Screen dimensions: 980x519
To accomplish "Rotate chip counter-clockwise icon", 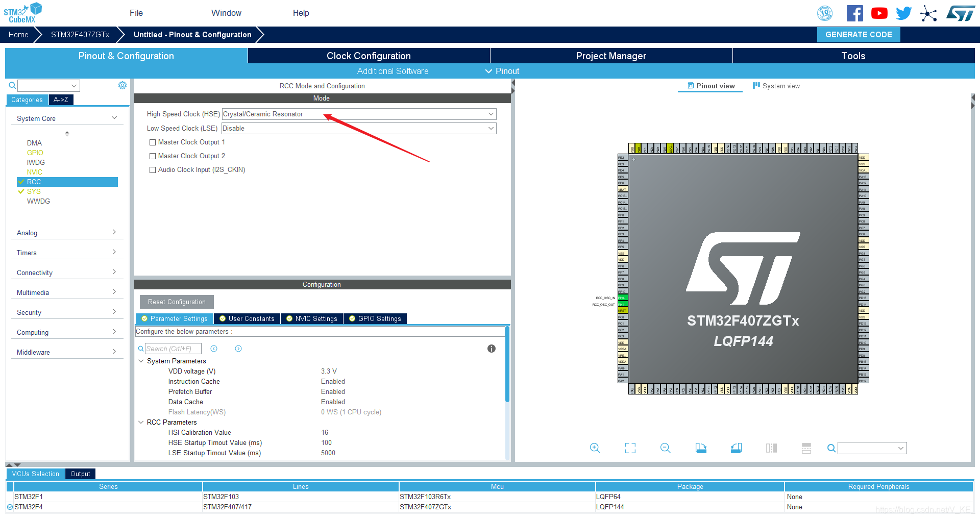I will pyautogui.click(x=736, y=448).
